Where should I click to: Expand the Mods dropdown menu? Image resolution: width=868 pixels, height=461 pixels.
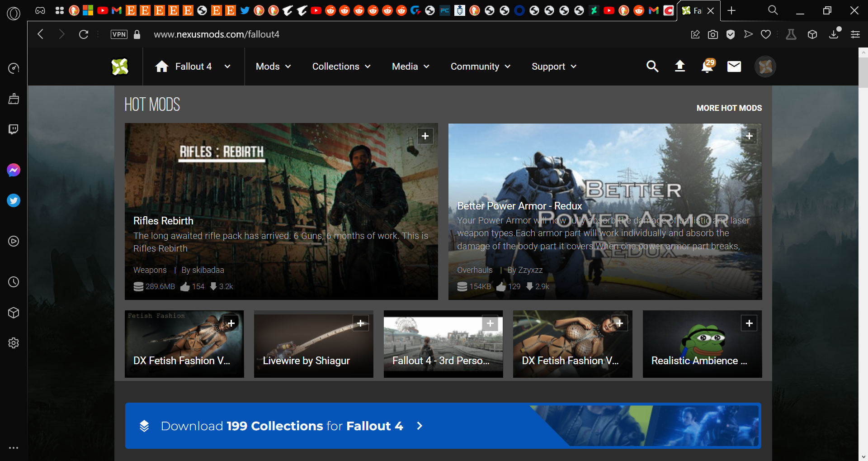coord(274,67)
